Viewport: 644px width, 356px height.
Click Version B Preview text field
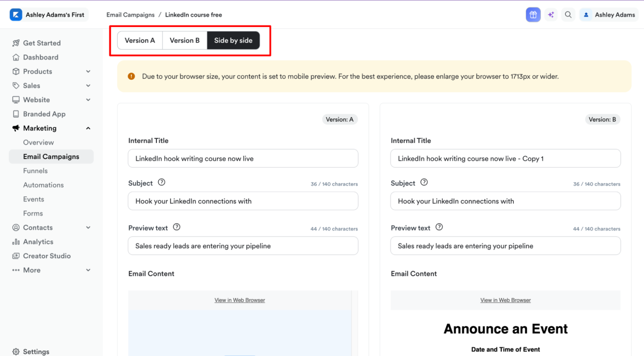506,246
